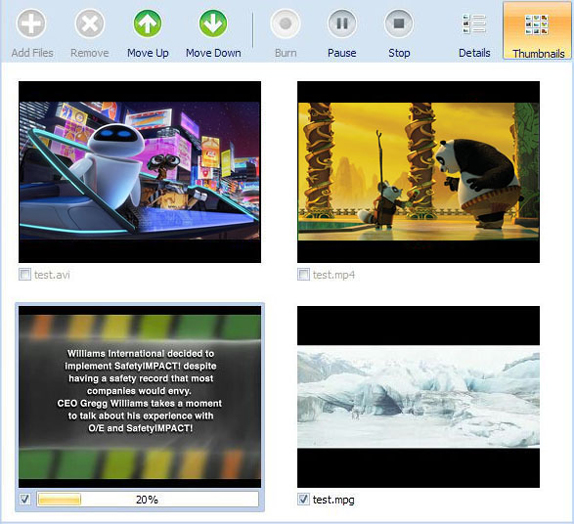The image size is (574, 524).
Task: Select the Williams International SafetyIMPACT thumbnail
Action: (140, 397)
